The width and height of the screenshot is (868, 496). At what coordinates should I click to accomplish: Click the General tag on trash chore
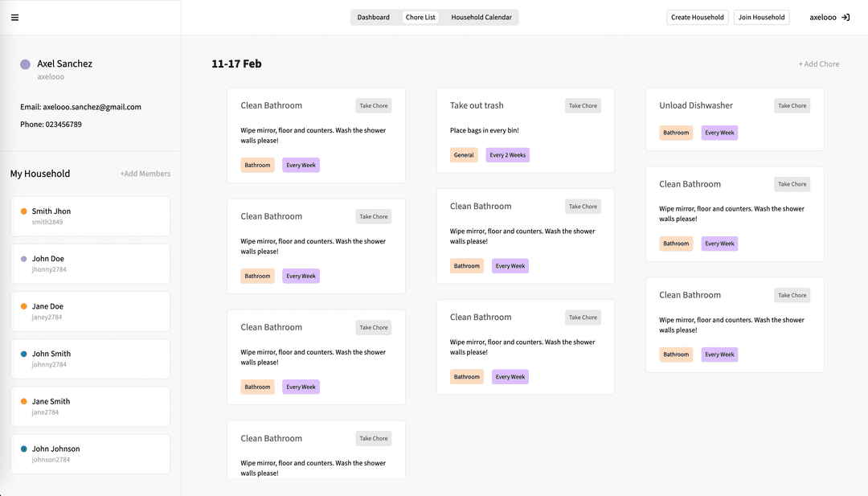tap(464, 155)
